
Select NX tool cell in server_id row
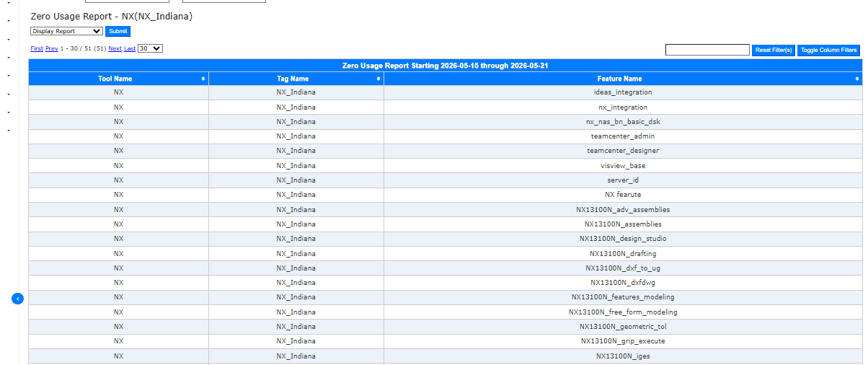click(x=118, y=180)
